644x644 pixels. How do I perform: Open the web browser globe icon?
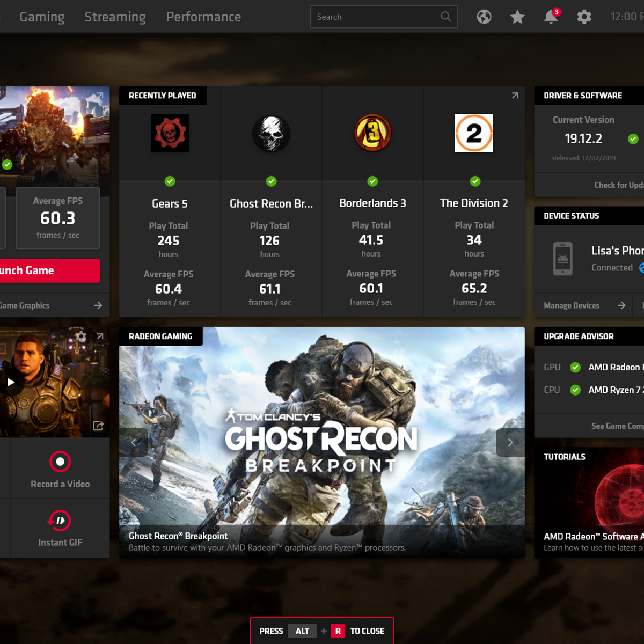484,17
